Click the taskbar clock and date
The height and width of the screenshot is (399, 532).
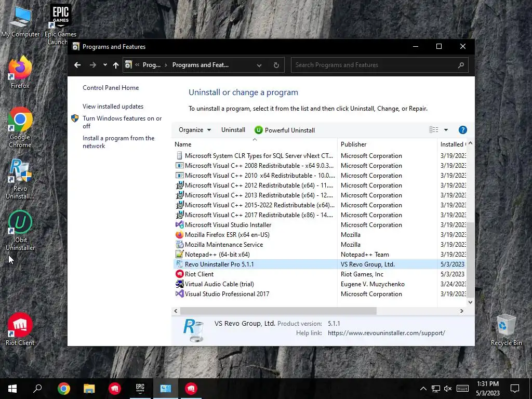coord(487,389)
